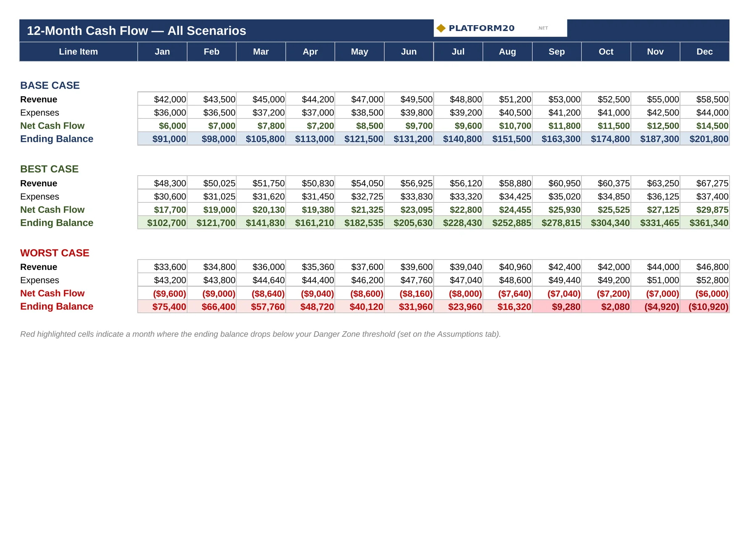Click Worst Case net cash flow ($9,600)

coord(163,293)
